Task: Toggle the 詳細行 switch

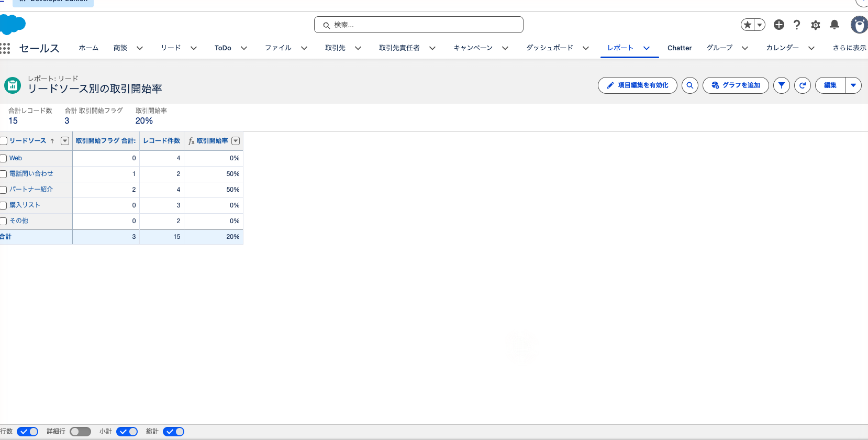Action: point(81,432)
